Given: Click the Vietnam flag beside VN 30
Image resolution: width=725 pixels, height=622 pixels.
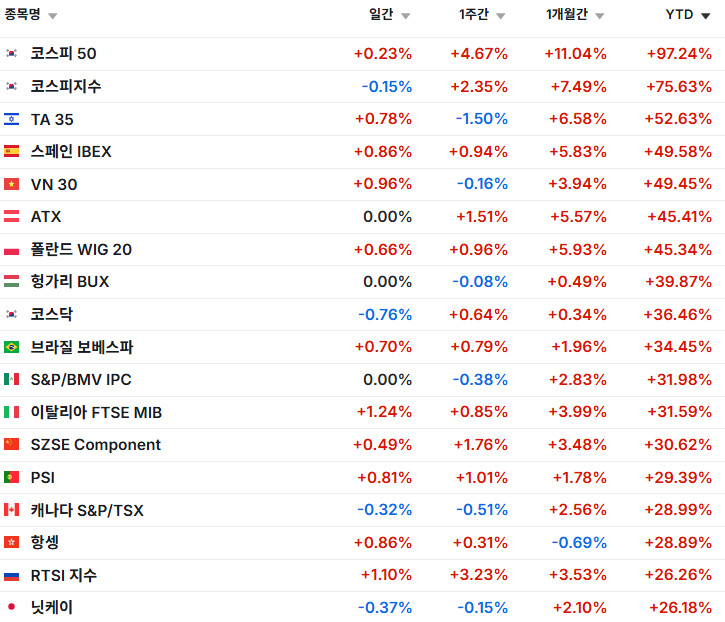Looking at the screenshot, I should tap(12, 184).
